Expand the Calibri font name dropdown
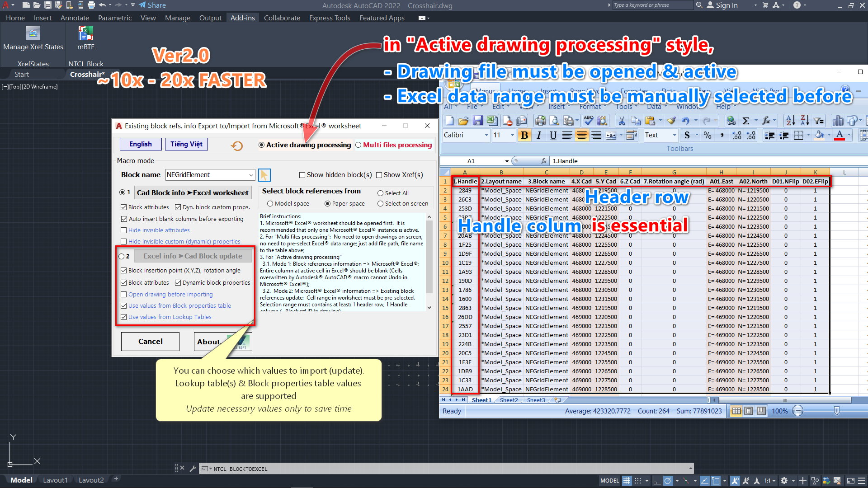This screenshot has width=868, height=488. point(486,135)
